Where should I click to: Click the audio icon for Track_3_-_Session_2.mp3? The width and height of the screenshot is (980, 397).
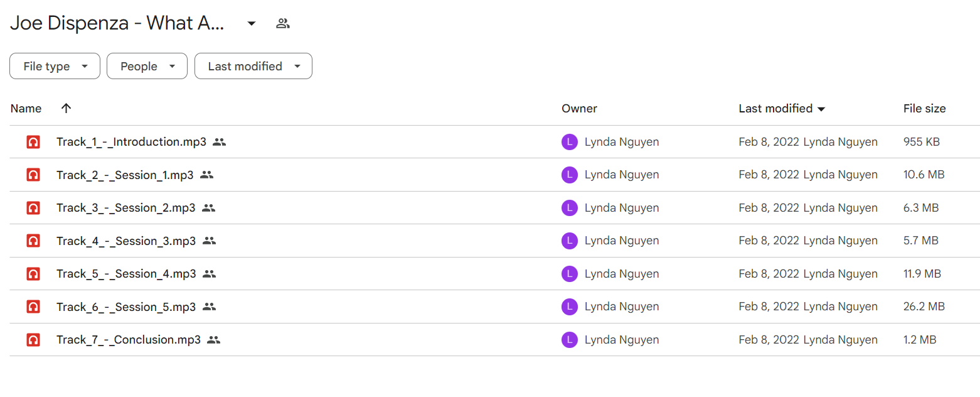point(33,208)
